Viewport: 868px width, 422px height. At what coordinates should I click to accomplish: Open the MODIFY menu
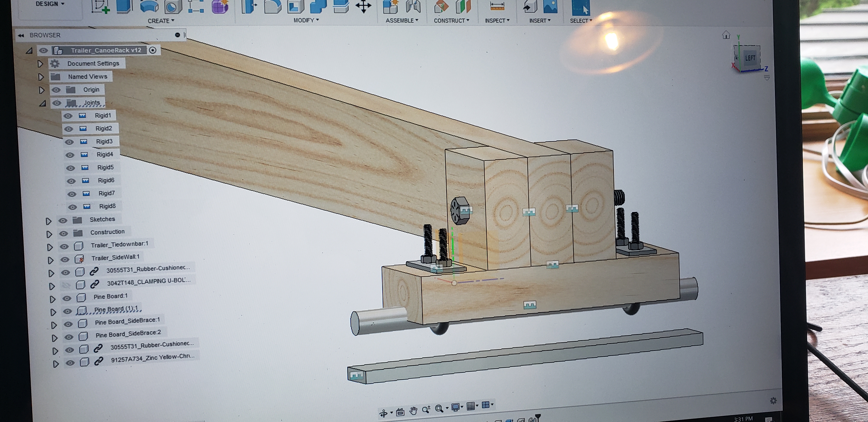[x=306, y=20]
